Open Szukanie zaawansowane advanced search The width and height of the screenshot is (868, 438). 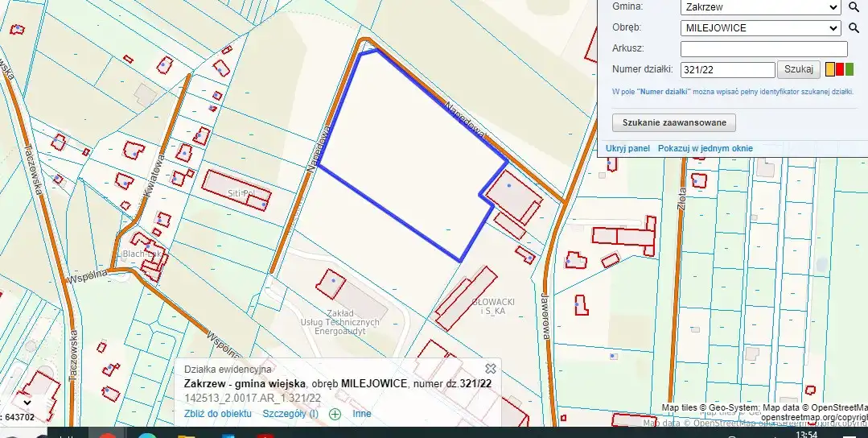click(x=673, y=122)
